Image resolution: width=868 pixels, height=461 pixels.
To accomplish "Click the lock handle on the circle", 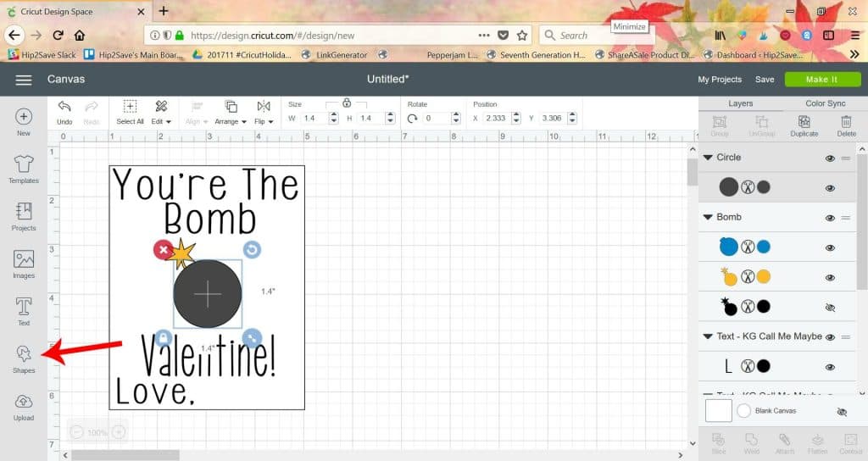I will [163, 337].
